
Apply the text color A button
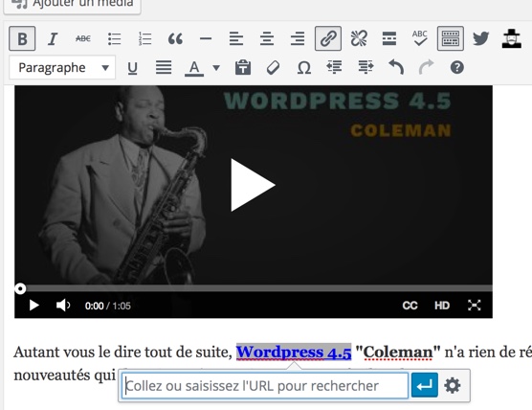(194, 68)
